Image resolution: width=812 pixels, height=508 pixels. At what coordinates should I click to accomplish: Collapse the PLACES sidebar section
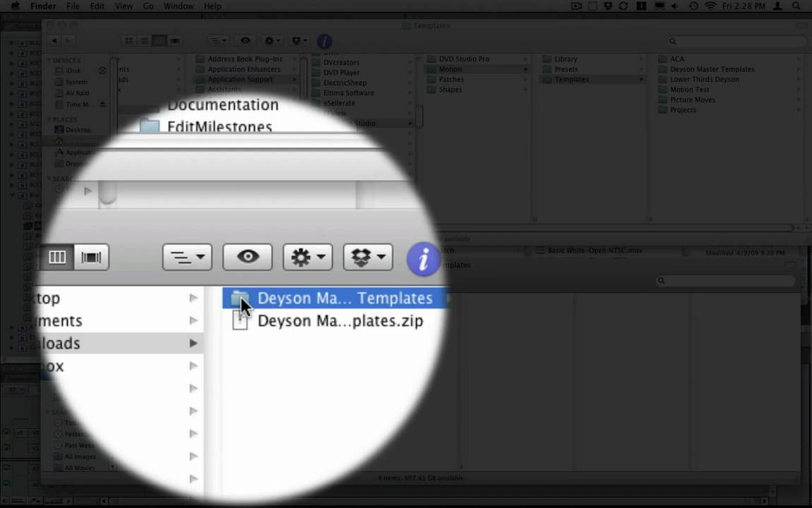[x=49, y=119]
